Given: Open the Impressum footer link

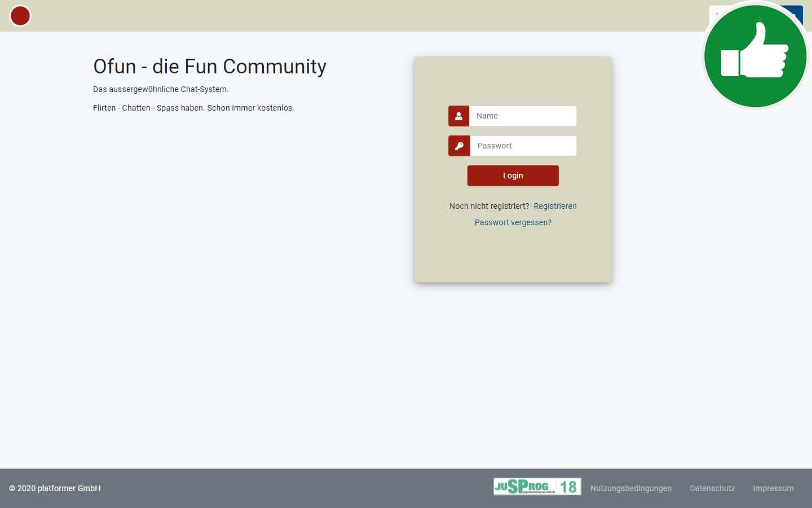Looking at the screenshot, I should [x=773, y=489].
